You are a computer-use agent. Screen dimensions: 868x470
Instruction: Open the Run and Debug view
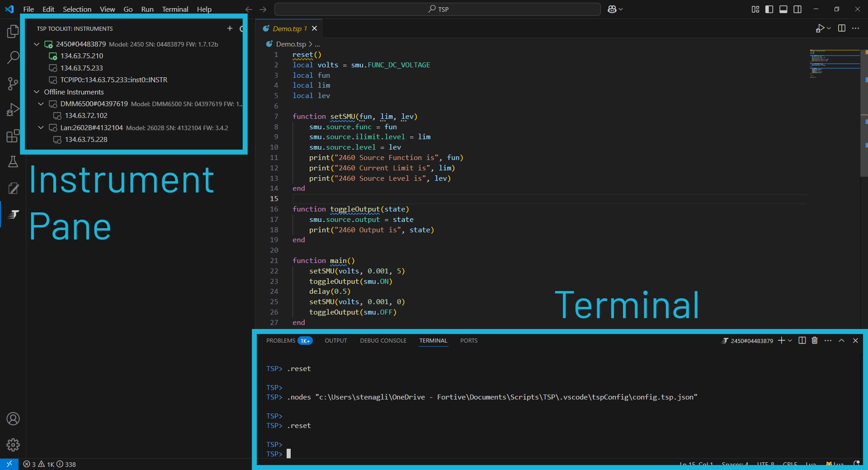(13, 109)
